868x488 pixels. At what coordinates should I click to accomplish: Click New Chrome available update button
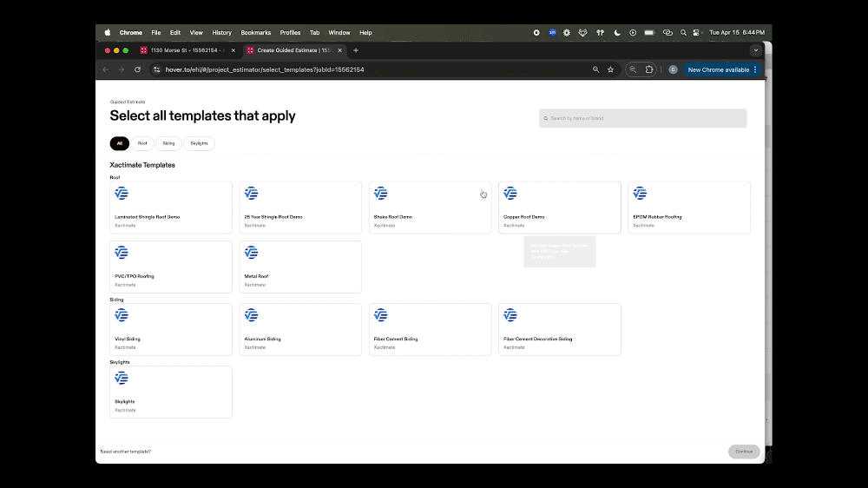click(718, 69)
